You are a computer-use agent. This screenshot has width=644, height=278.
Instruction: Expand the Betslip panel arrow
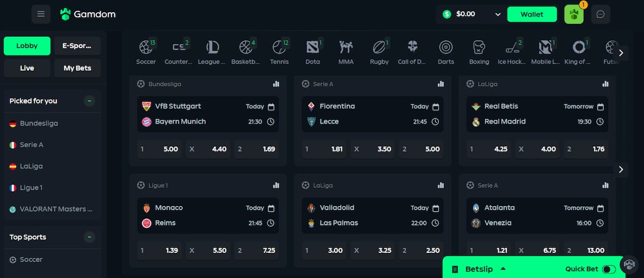click(503, 269)
